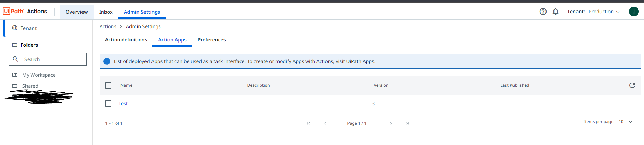Jump to the last page arrow
The height and width of the screenshot is (145, 644).
point(408,123)
